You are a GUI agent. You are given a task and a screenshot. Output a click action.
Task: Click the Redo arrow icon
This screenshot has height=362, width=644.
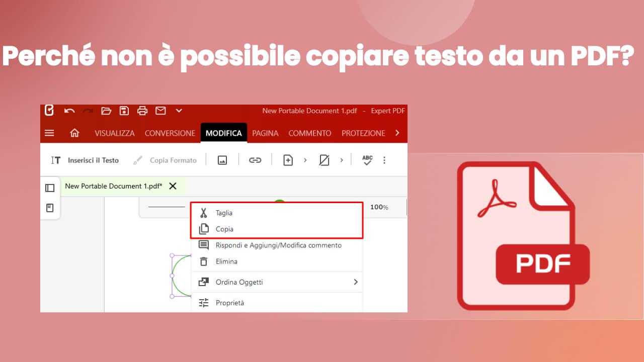click(x=88, y=111)
